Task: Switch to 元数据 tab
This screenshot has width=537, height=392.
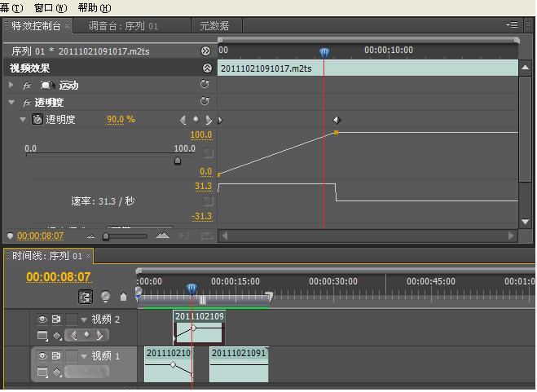Action: click(214, 26)
